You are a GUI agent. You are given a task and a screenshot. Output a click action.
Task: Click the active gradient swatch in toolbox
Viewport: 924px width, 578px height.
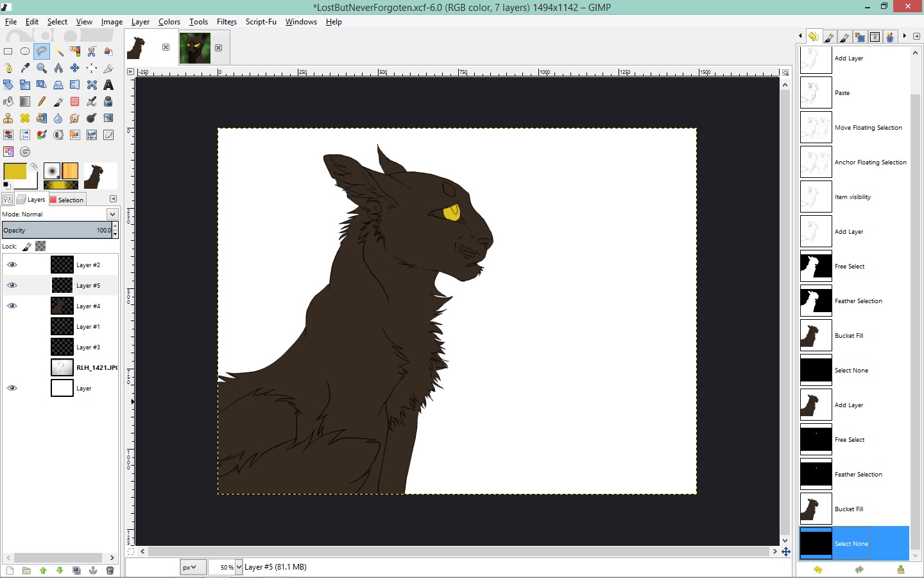pos(61,185)
